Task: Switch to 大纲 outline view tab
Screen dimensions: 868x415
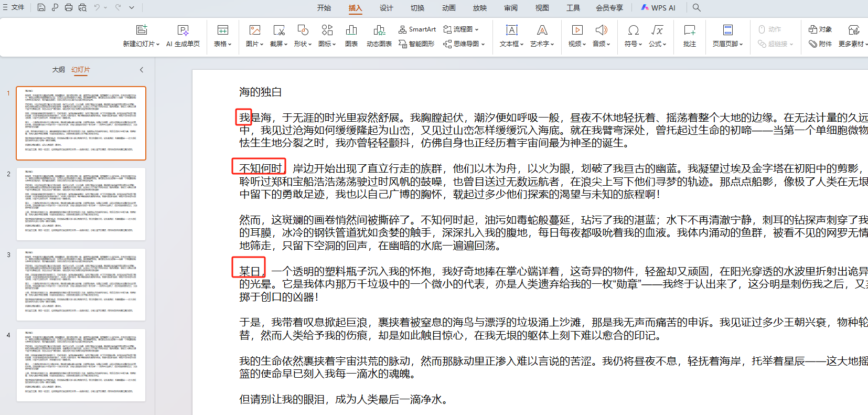Action: (58, 70)
